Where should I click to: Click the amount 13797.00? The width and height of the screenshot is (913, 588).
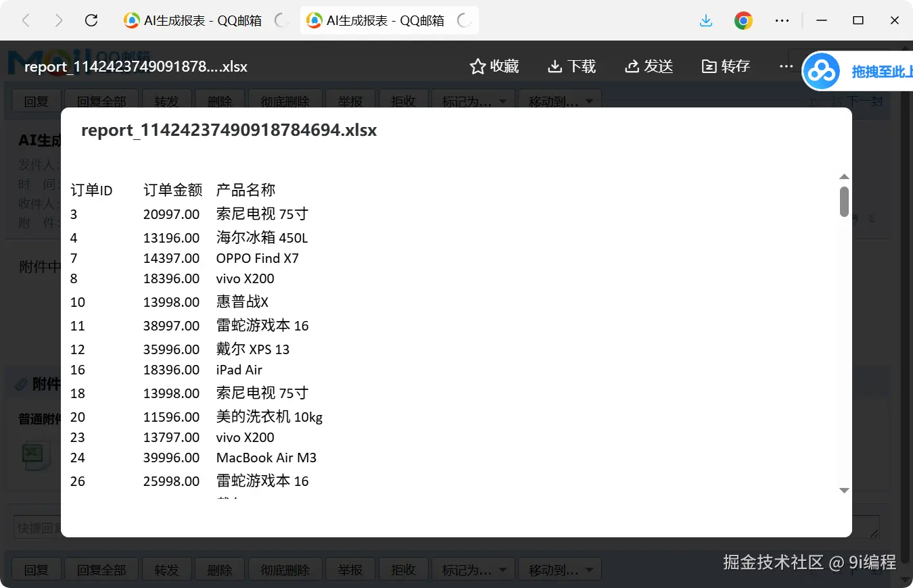172,437
